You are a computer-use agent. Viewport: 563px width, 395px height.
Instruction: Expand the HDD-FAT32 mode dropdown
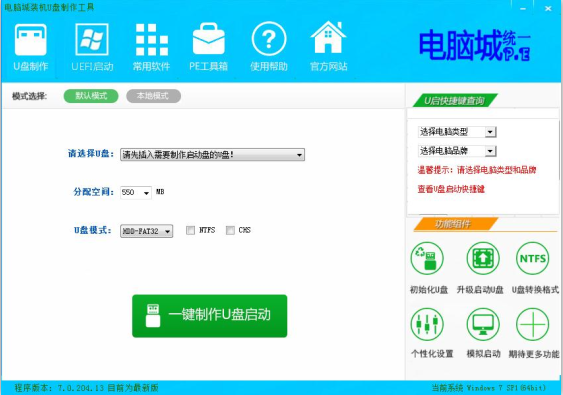[x=146, y=231]
